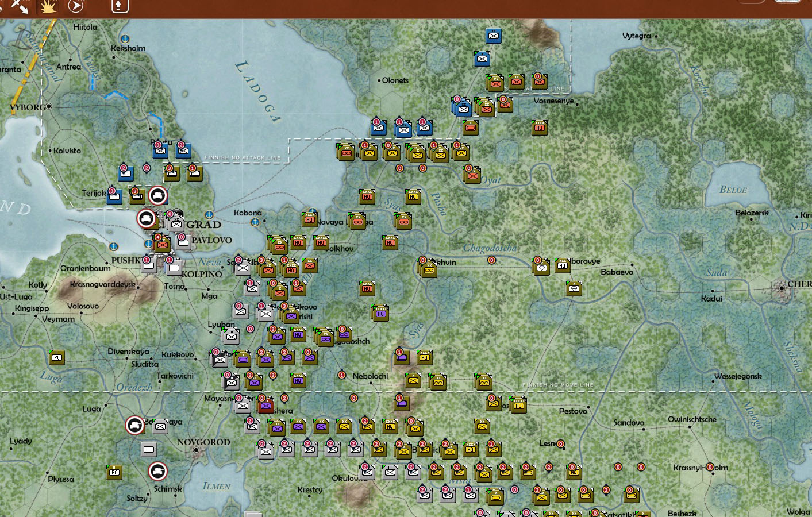This screenshot has width=812, height=517.
Task: Click the circled arrow next-unit icon
Action: pyautogui.click(x=76, y=6)
